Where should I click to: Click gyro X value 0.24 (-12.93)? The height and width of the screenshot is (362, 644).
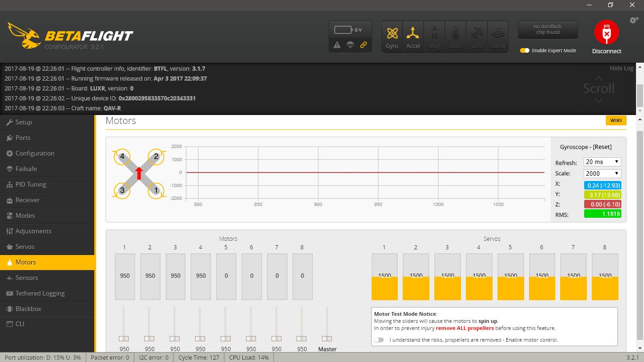(x=603, y=185)
